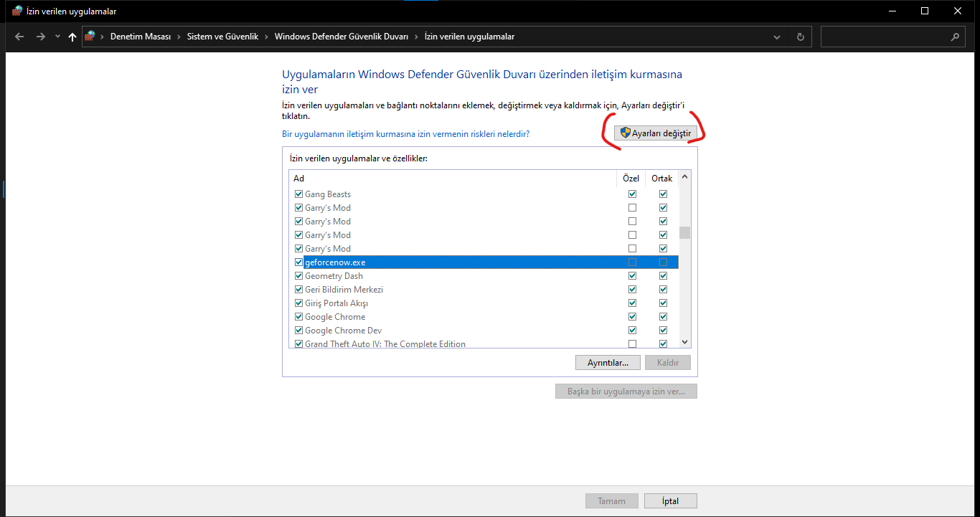Screen dimensions: 980x517
Task: Focus the search box in the top right
Action: pos(892,37)
